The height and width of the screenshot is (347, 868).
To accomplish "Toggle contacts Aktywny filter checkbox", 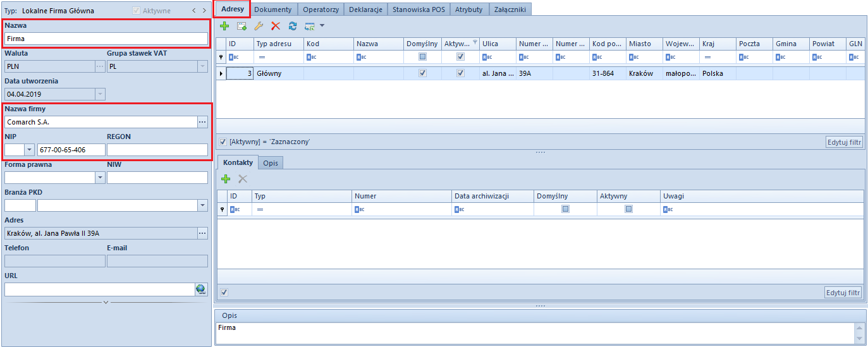I will click(x=628, y=209).
